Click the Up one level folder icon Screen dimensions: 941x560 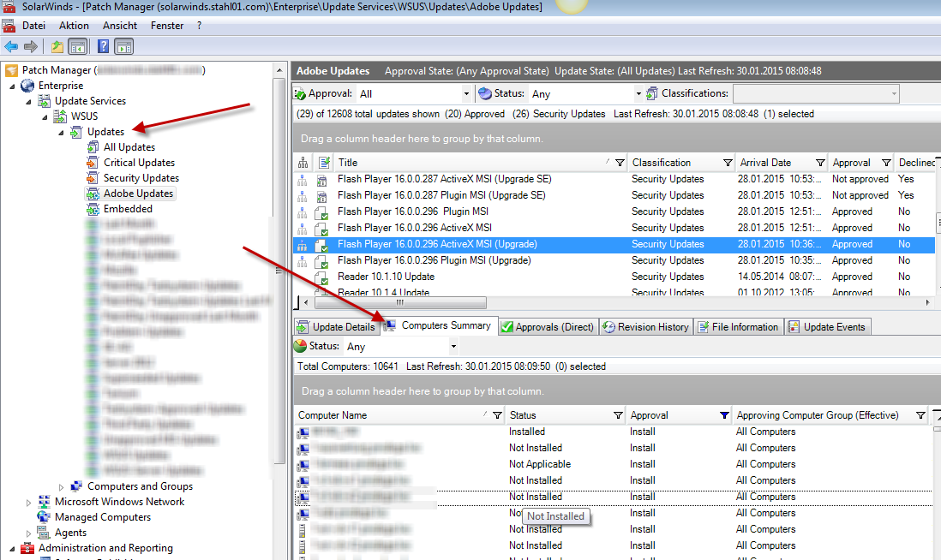[x=57, y=46]
